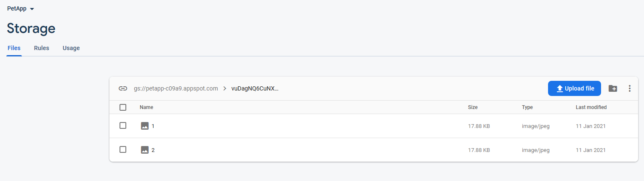Check the box for file 1
Image resolution: width=644 pixels, height=181 pixels.
[x=123, y=125]
